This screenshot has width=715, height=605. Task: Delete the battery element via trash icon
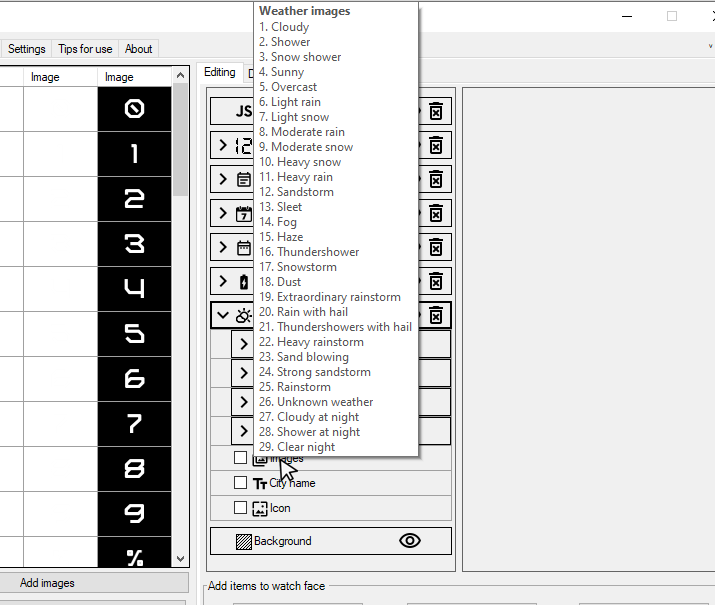pyautogui.click(x=436, y=281)
